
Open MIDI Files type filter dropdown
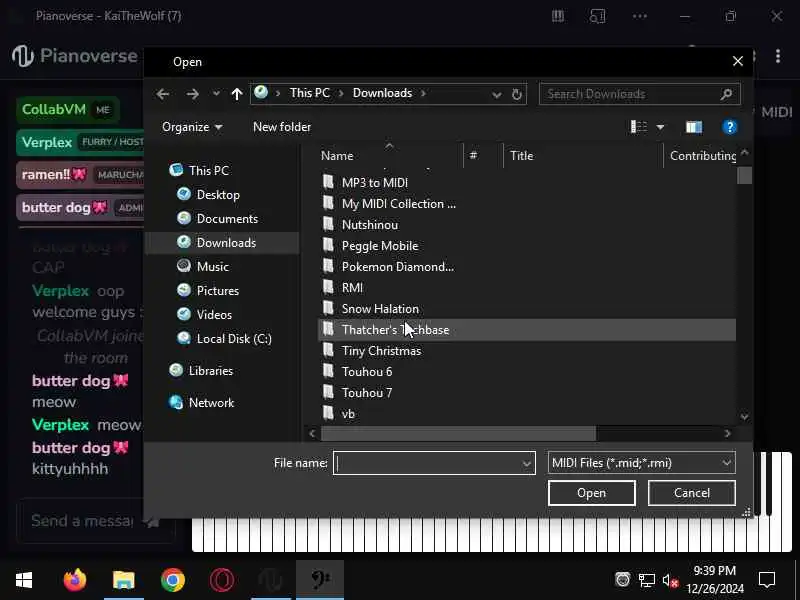click(x=641, y=463)
